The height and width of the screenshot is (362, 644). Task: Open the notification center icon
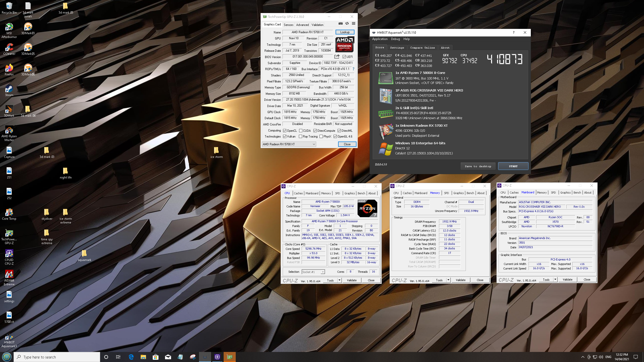click(x=636, y=357)
